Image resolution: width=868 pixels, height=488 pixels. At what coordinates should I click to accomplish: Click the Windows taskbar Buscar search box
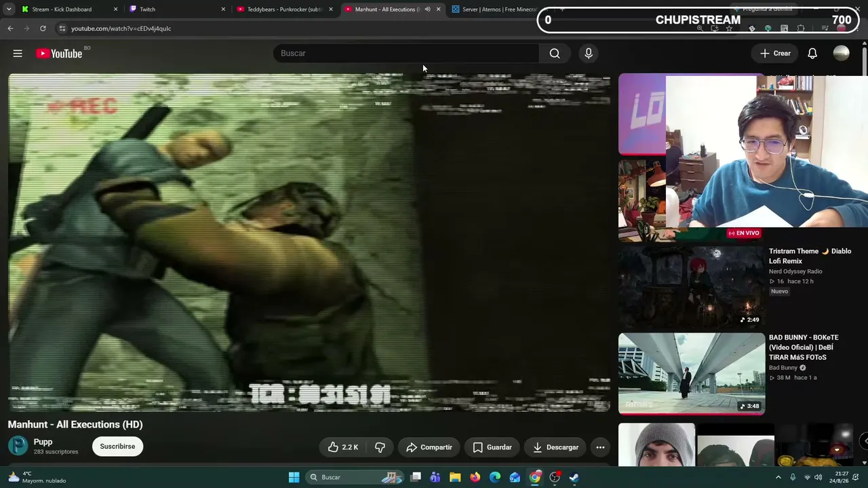pos(355,477)
